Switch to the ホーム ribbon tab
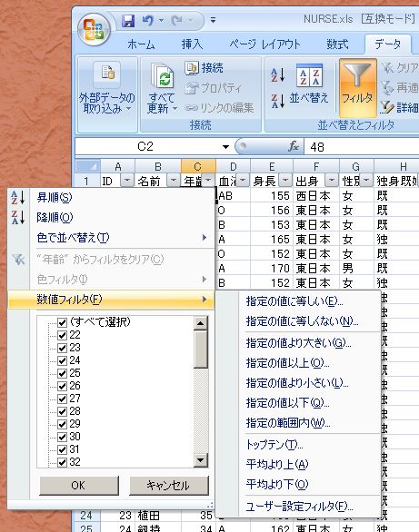 [141, 44]
